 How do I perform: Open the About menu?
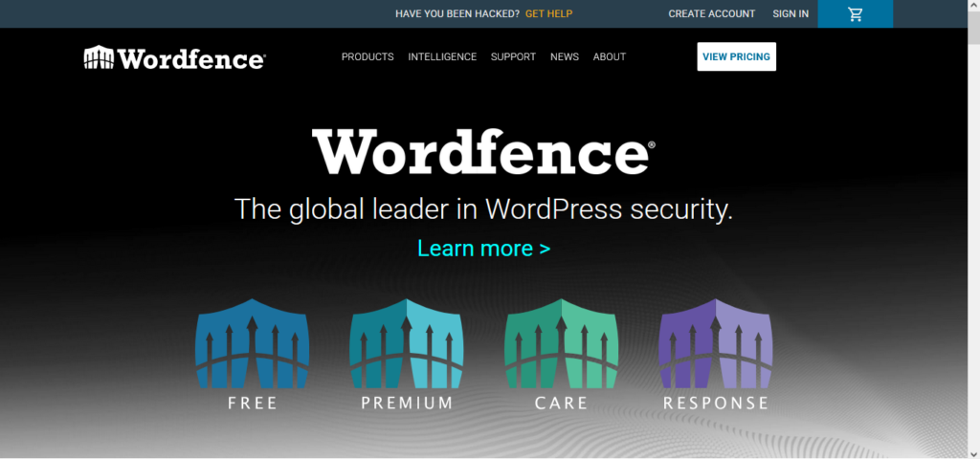tap(610, 56)
